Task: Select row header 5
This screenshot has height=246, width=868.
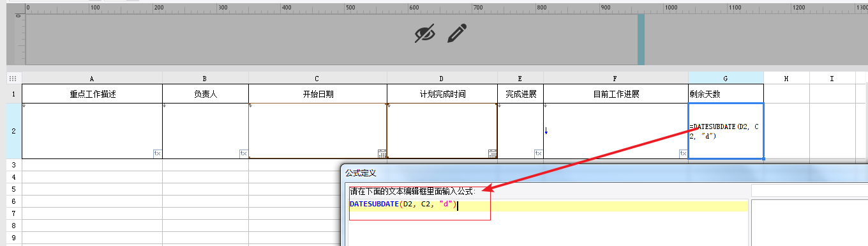Action: point(14,189)
